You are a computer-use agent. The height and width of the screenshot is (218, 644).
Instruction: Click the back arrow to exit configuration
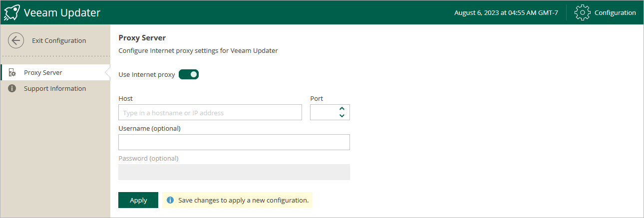pos(16,41)
